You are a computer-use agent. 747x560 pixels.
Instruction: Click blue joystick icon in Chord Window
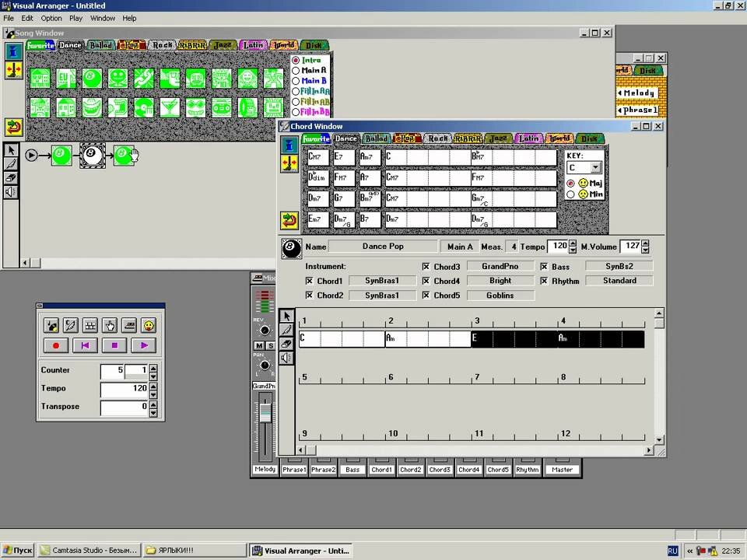point(289,145)
